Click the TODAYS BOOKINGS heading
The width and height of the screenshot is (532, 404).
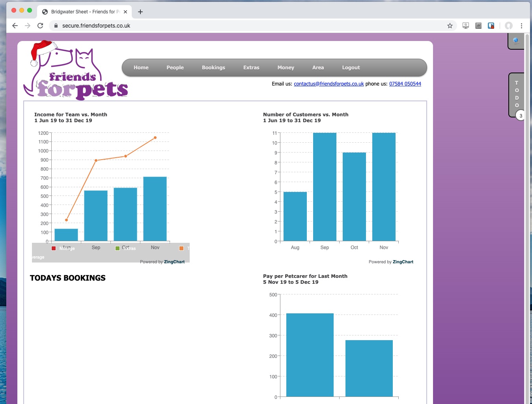(x=68, y=278)
